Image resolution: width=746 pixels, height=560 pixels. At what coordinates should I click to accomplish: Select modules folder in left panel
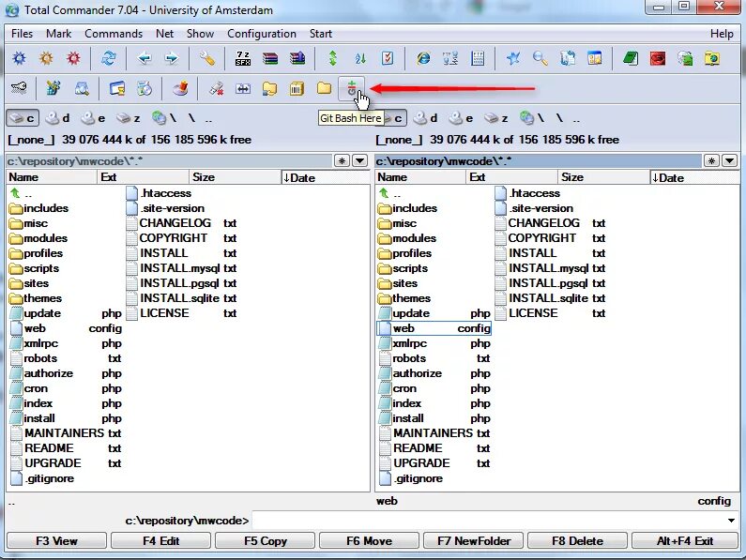39,238
